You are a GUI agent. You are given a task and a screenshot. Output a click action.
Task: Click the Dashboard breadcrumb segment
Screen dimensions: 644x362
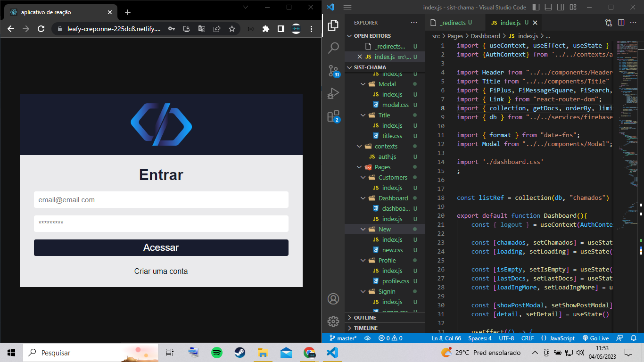click(x=486, y=36)
